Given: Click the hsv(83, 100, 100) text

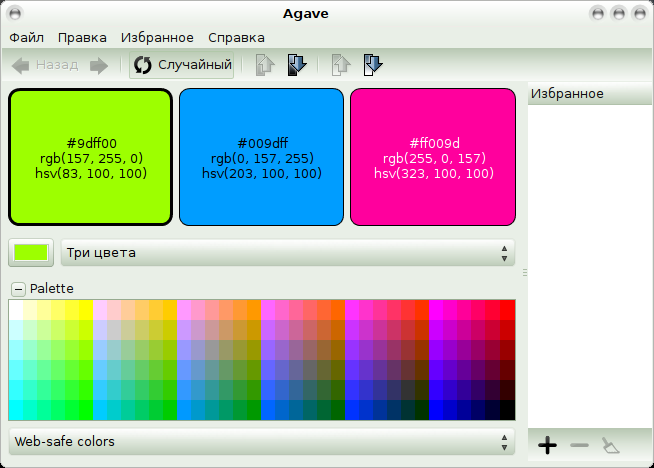Looking at the screenshot, I should [x=91, y=173].
